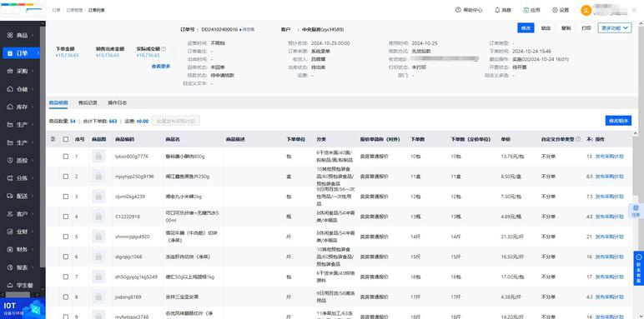Viewport: 644px width, 319px height.
Task: Click the 分拣 sorting icon in sidebar
Action: pos(10,178)
